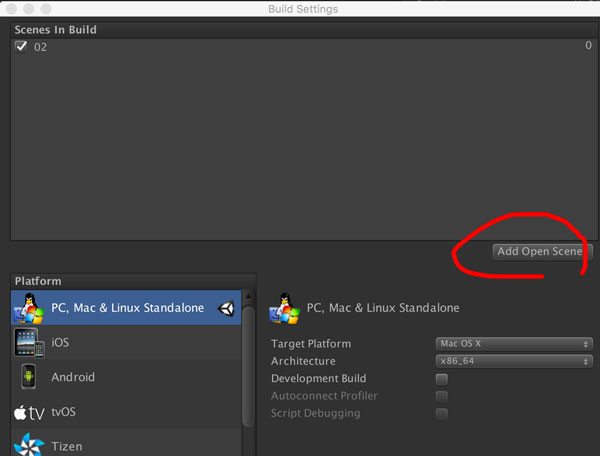Open the Architecture x86_64 dropdown
Viewport: 600px width, 456px height.
pyautogui.click(x=514, y=361)
